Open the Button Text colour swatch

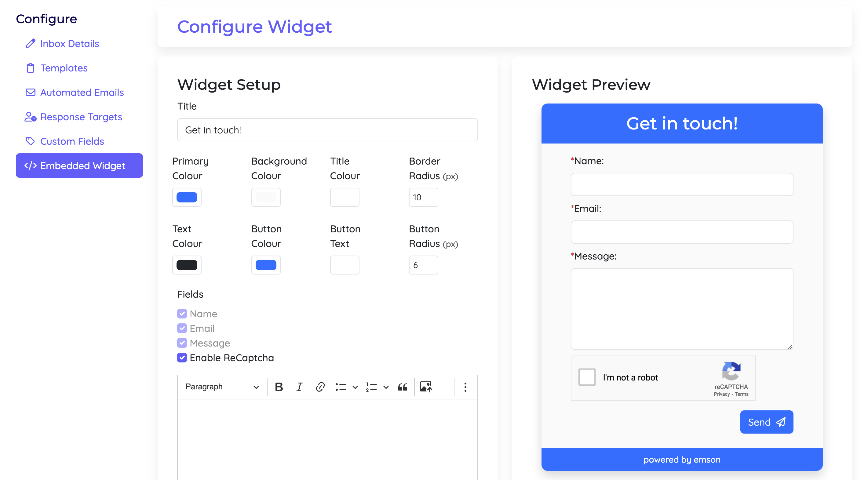(x=345, y=265)
